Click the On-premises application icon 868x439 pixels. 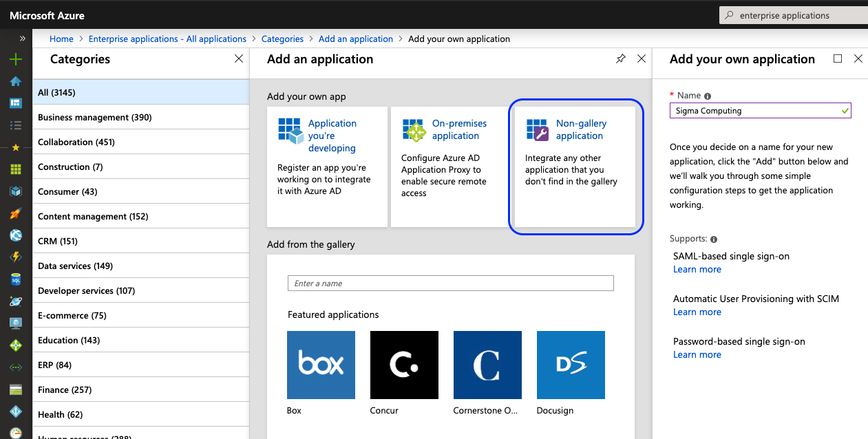(414, 130)
